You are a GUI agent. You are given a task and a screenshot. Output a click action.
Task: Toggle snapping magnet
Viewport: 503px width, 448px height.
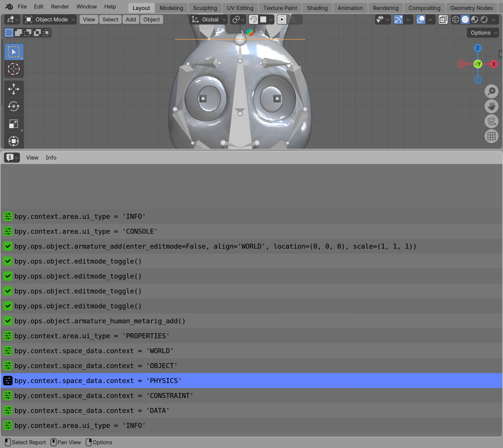point(253,19)
